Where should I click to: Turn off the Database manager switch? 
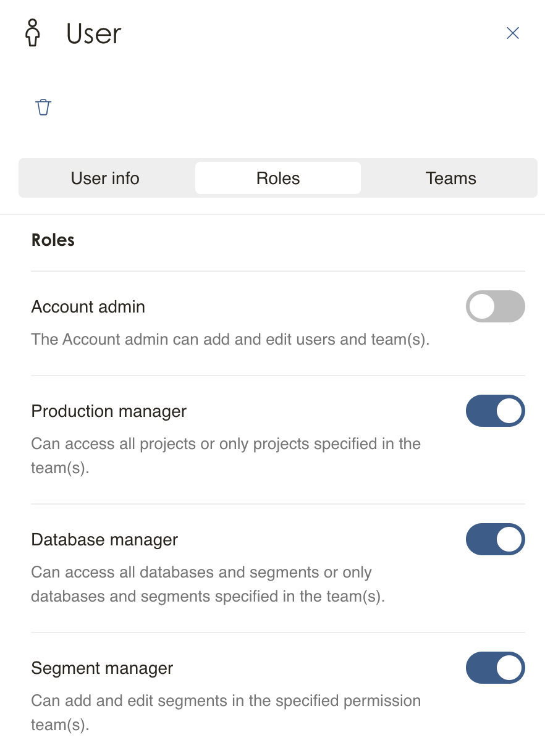coord(495,540)
